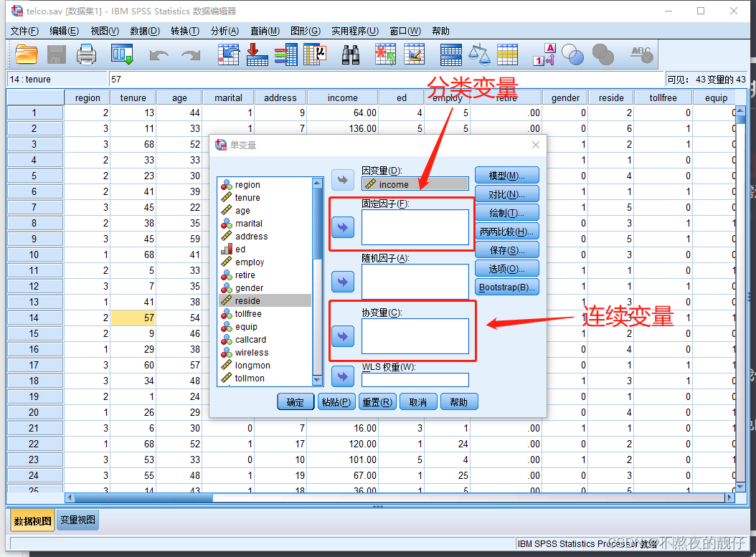Image resolution: width=756 pixels, height=557 pixels.
Task: Split file toolbar icon
Action: pos(451,54)
